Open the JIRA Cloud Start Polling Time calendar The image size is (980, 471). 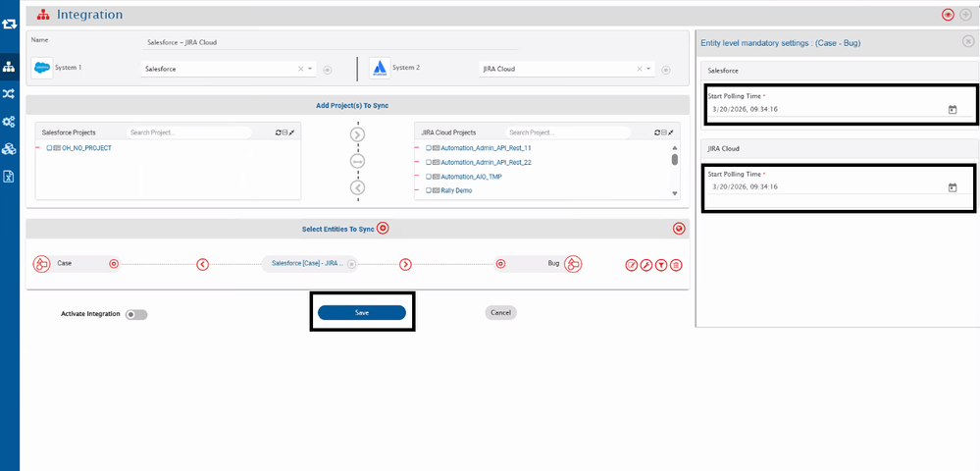pyautogui.click(x=953, y=187)
